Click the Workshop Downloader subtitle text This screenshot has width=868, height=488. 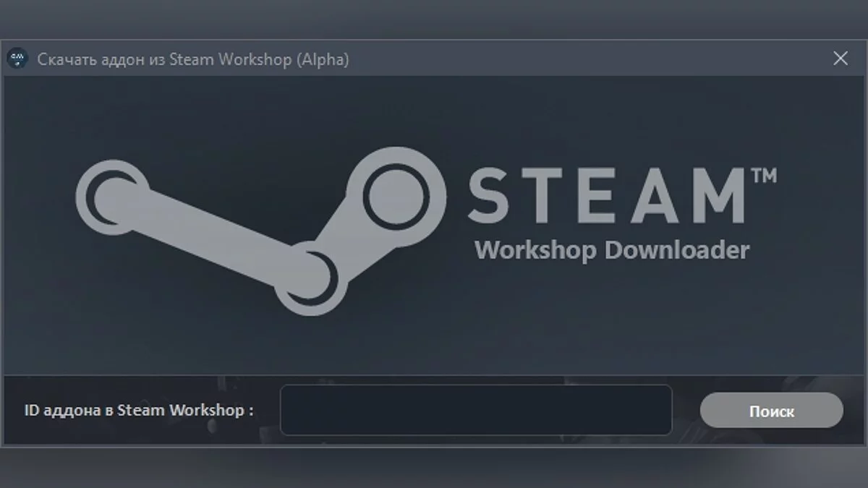(612, 250)
